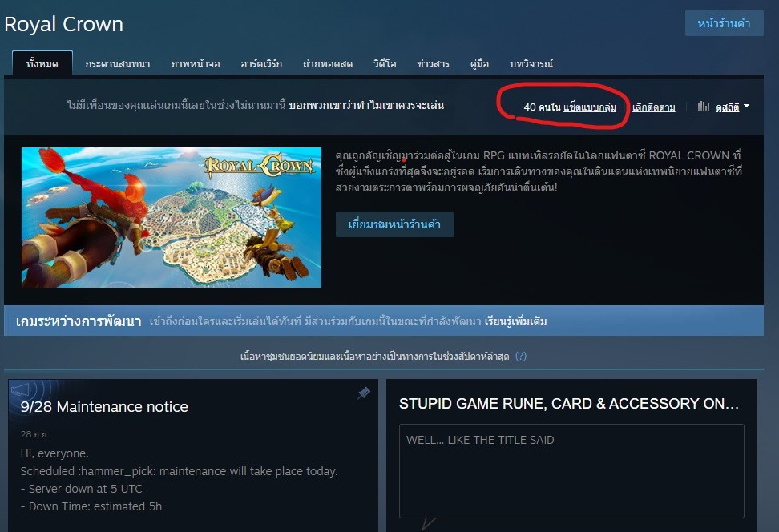
Task: Click the เลิกติดตาม unfollow link
Action: click(653, 107)
